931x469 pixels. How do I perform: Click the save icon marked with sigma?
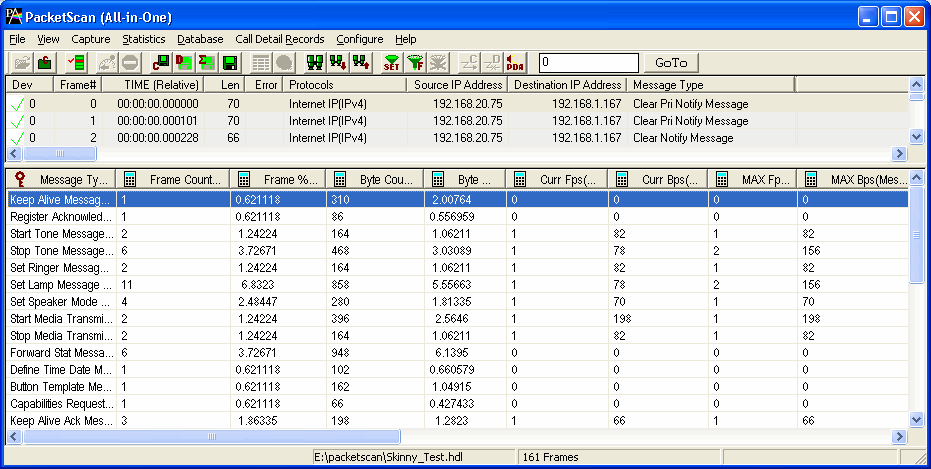click(207, 62)
